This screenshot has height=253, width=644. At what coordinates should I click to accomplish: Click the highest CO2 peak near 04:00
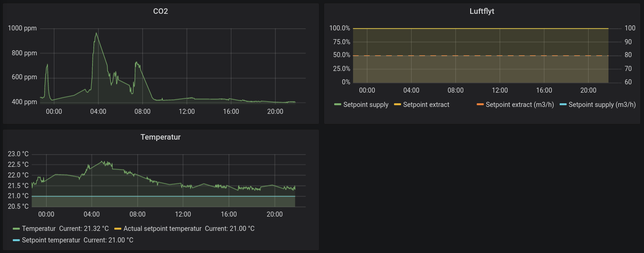96,33
